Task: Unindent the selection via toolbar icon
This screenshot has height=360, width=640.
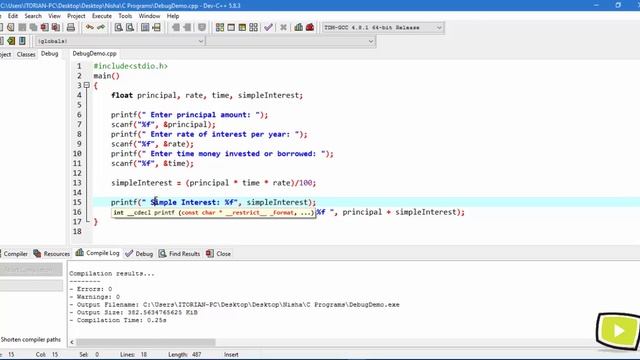Action: (187, 27)
